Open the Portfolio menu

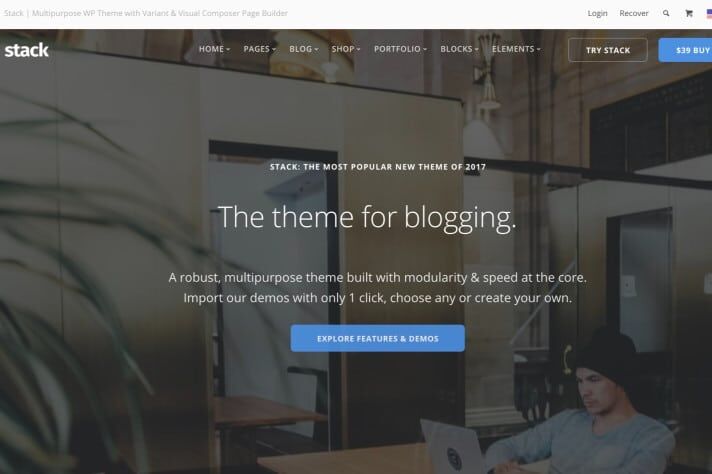[400, 49]
